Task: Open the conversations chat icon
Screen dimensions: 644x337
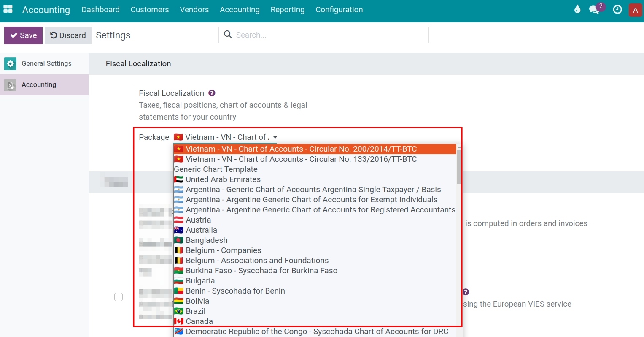Action: 594,10
